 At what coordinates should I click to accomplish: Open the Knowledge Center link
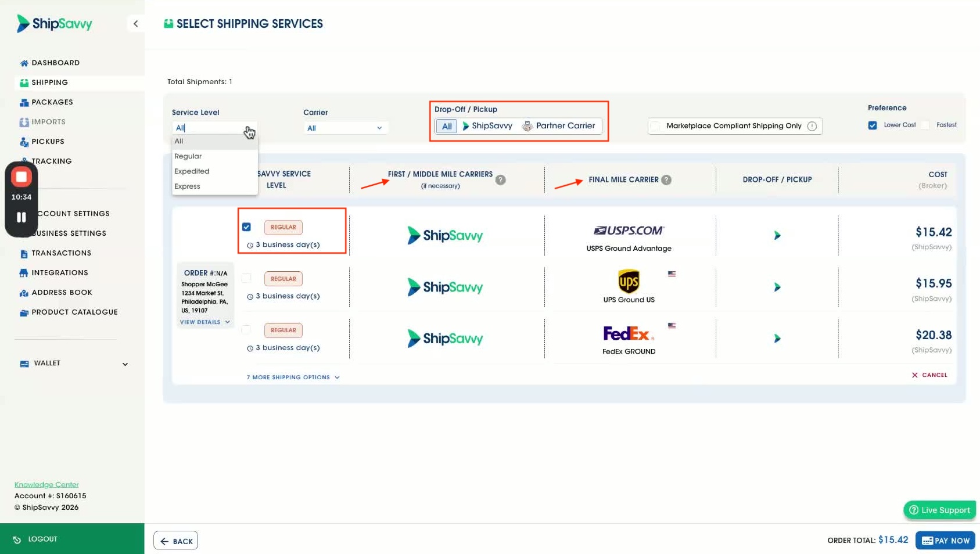click(46, 484)
